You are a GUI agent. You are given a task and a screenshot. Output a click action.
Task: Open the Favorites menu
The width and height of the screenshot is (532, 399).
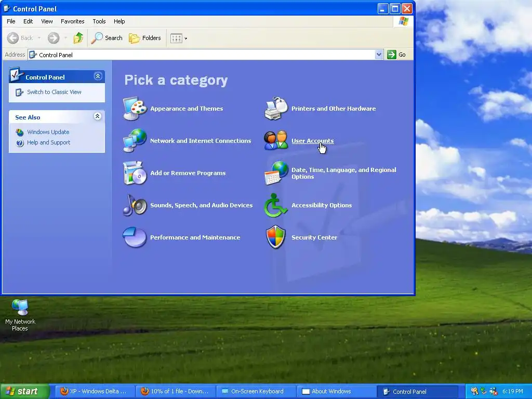73,21
